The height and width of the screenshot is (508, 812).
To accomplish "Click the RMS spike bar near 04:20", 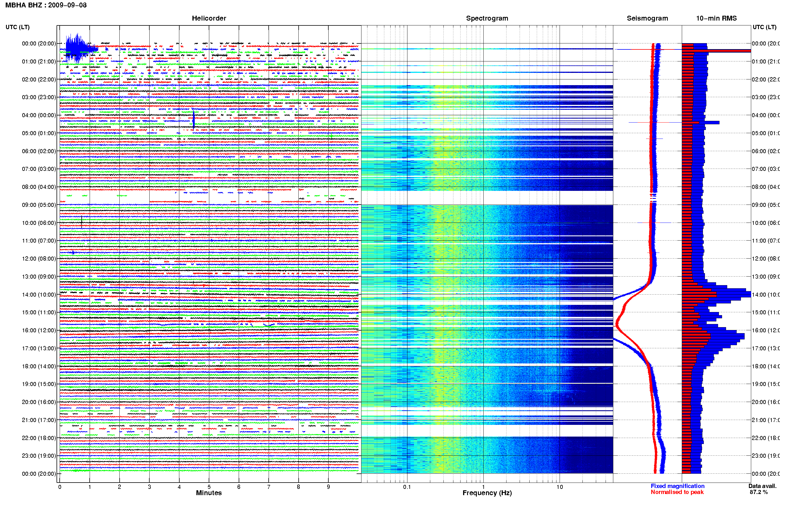I will point(701,123).
